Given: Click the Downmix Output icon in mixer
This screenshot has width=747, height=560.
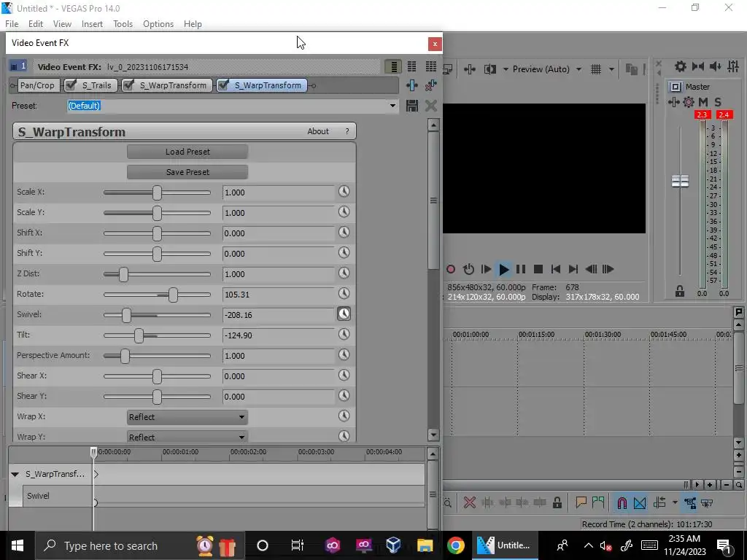Looking at the screenshot, I should pos(698,66).
